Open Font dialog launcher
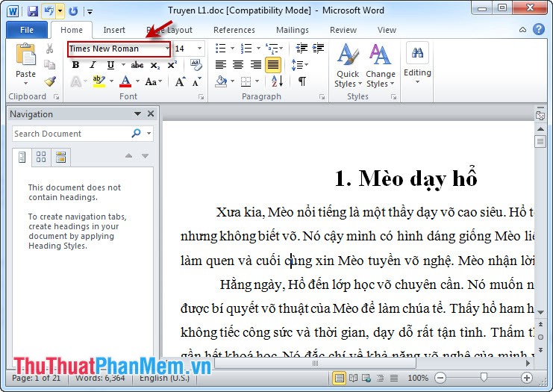This screenshot has height=392, width=553. point(201,96)
